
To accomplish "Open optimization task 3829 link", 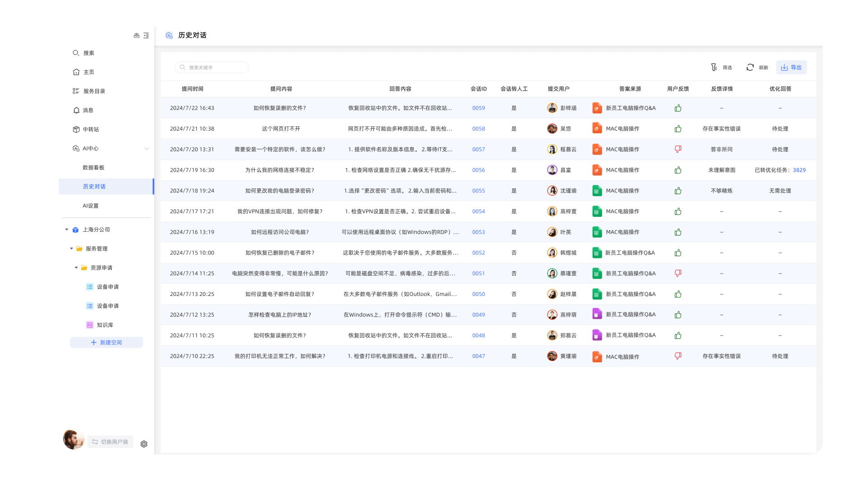I will 799,170.
